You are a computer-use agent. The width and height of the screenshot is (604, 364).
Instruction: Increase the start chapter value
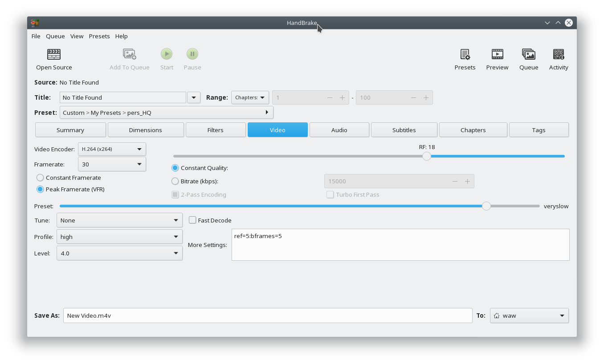point(342,97)
